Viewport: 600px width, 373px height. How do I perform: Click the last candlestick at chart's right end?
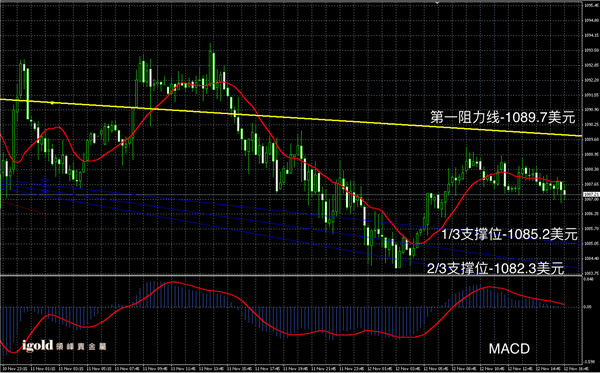(565, 192)
